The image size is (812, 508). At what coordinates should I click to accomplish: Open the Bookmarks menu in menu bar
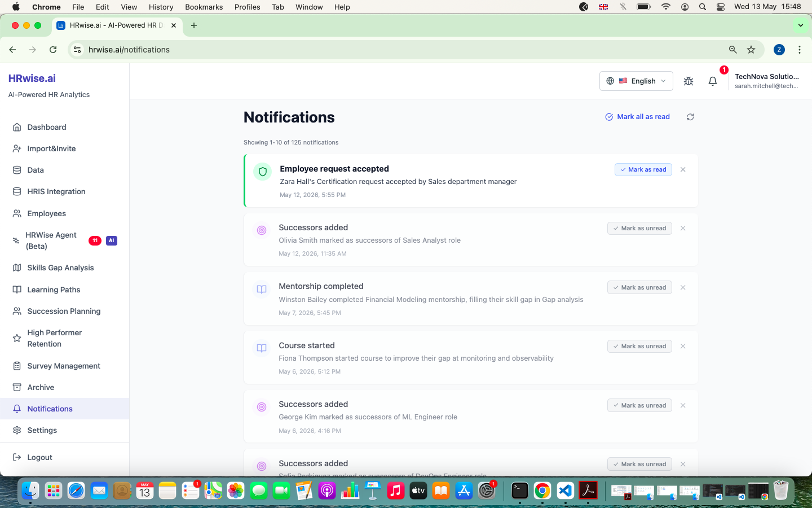coord(204,7)
